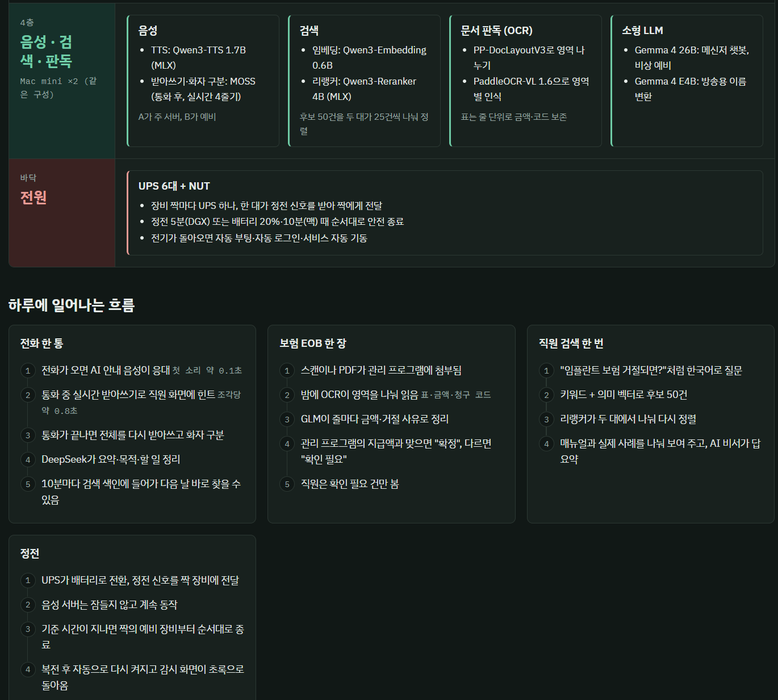Select the 정전 5분(DGX) shutdown bullet
Screen dimensions: 778x700
(277, 221)
